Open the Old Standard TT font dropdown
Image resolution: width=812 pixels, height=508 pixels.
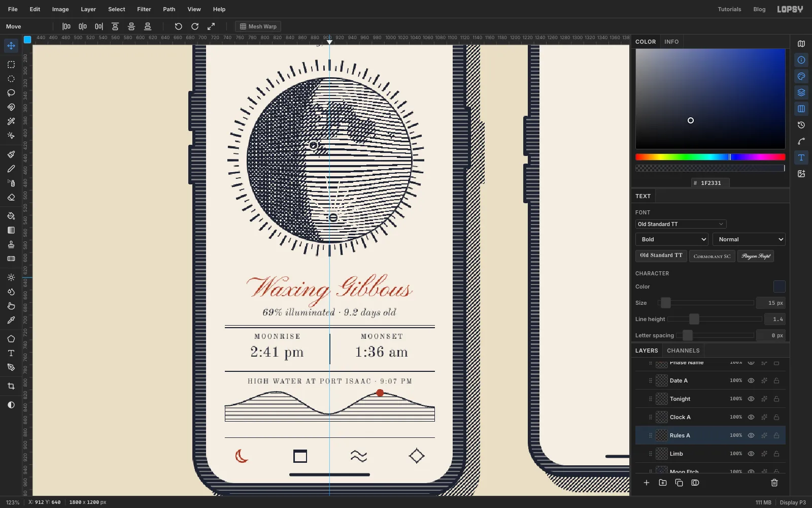click(681, 224)
